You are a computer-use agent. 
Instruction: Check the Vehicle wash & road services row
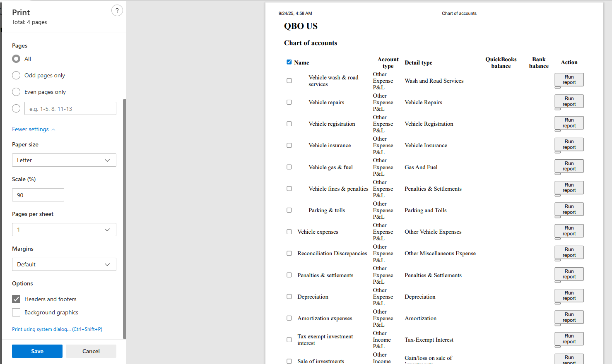pyautogui.click(x=289, y=81)
